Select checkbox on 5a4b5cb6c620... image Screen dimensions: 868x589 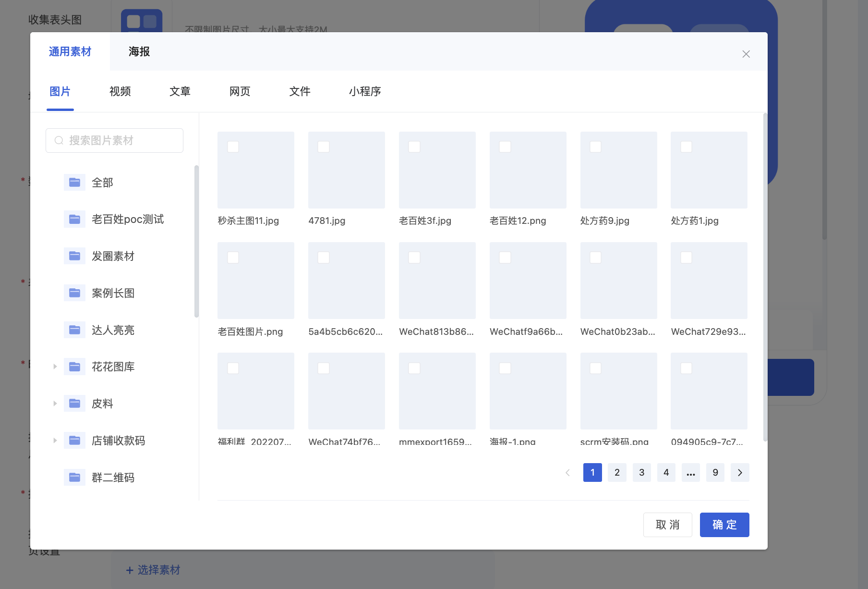pos(324,258)
